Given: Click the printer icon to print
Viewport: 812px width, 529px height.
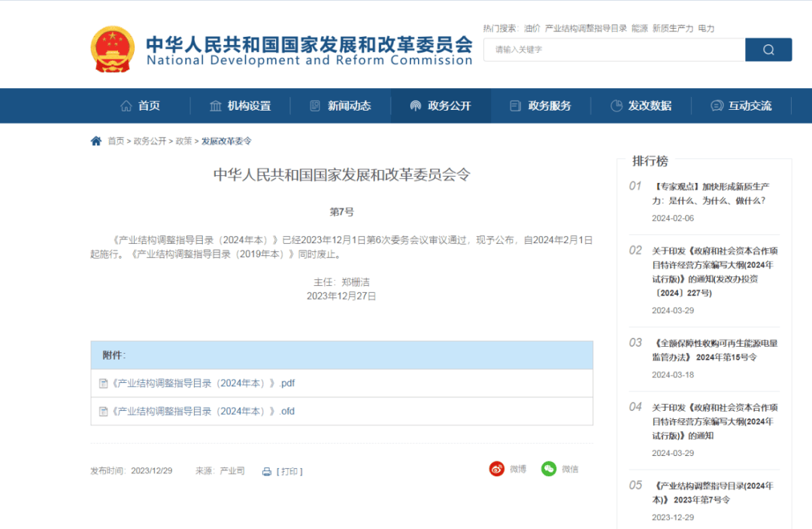Looking at the screenshot, I should pos(266,472).
